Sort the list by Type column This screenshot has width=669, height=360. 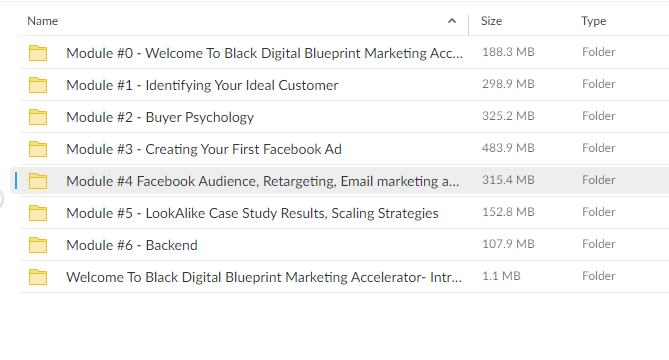tap(593, 21)
